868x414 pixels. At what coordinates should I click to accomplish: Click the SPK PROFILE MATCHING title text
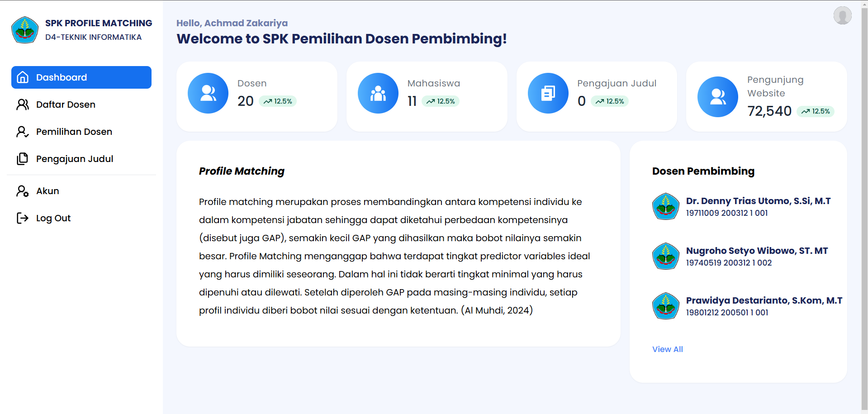99,23
